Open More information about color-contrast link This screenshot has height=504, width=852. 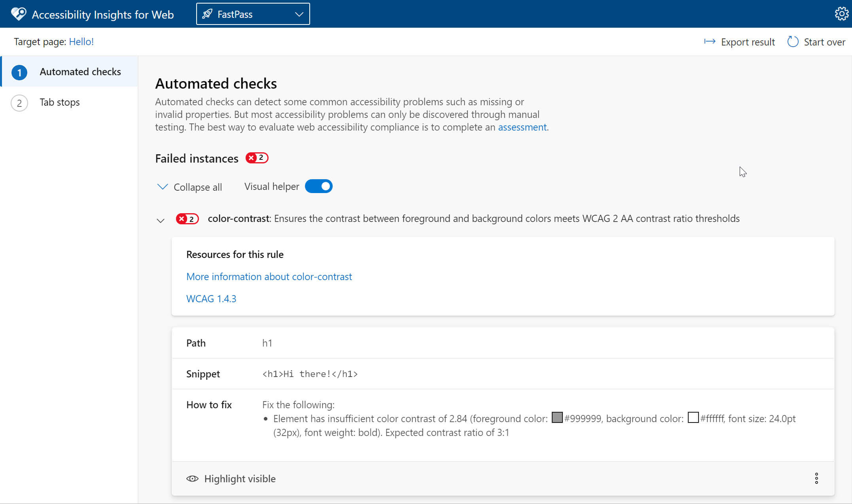pyautogui.click(x=269, y=277)
